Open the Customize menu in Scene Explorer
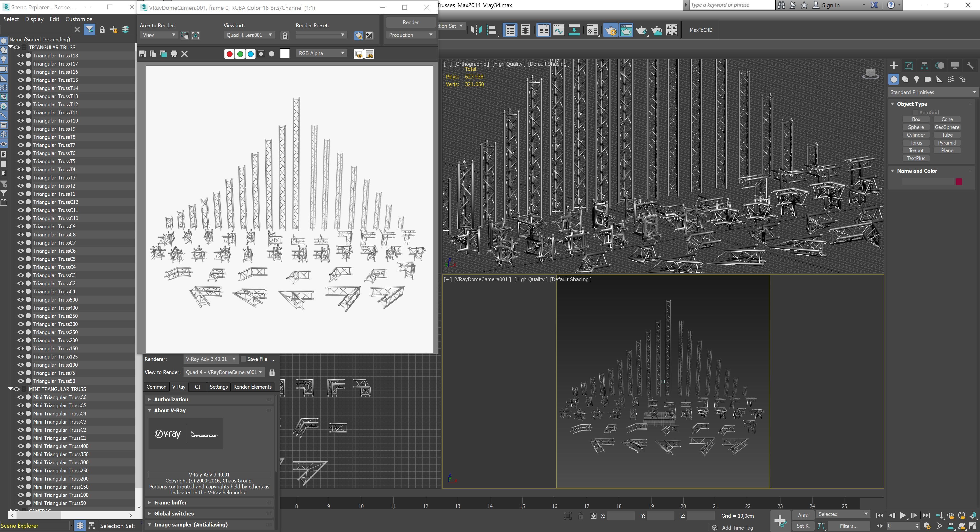This screenshot has width=980, height=532. coord(78,19)
